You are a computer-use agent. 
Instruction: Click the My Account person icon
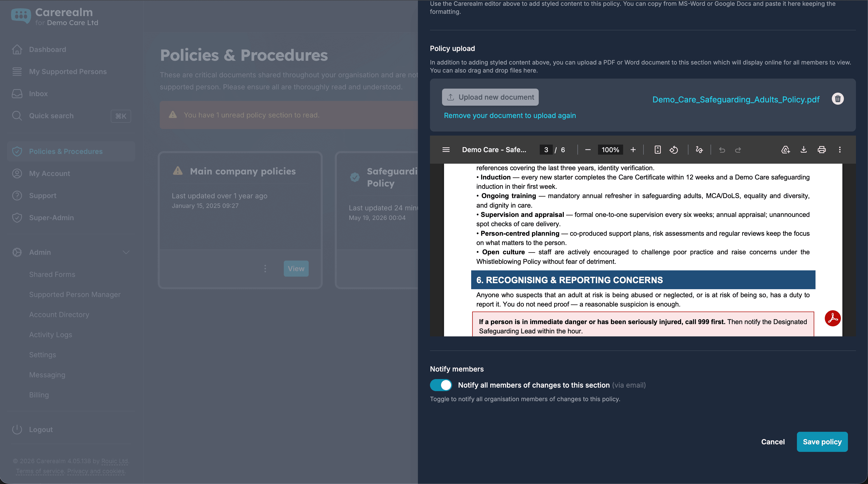click(x=17, y=173)
